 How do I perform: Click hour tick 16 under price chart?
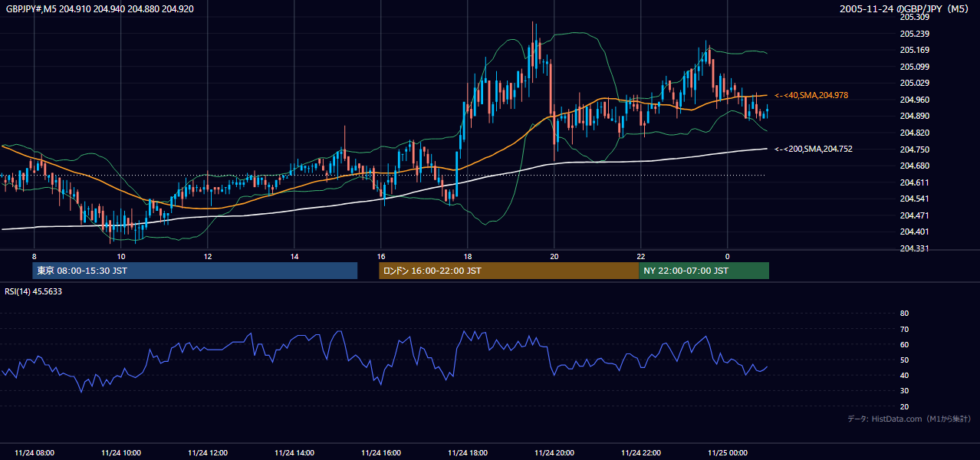tap(381, 256)
